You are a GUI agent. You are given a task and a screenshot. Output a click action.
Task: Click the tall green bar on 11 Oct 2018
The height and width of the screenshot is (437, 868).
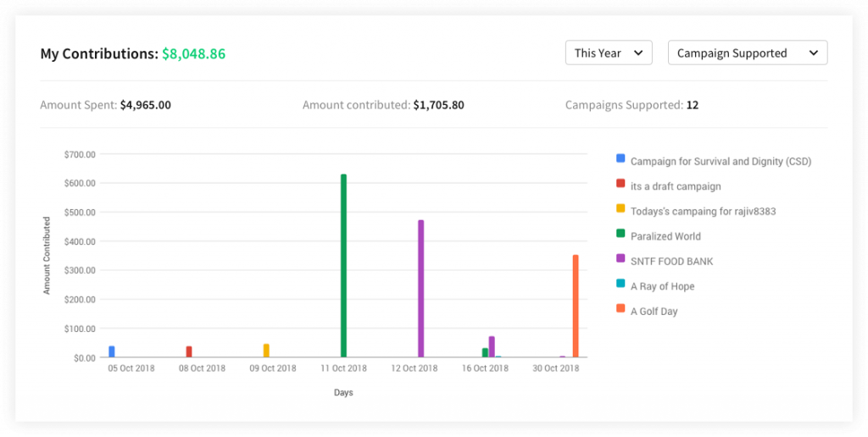pyautogui.click(x=343, y=266)
